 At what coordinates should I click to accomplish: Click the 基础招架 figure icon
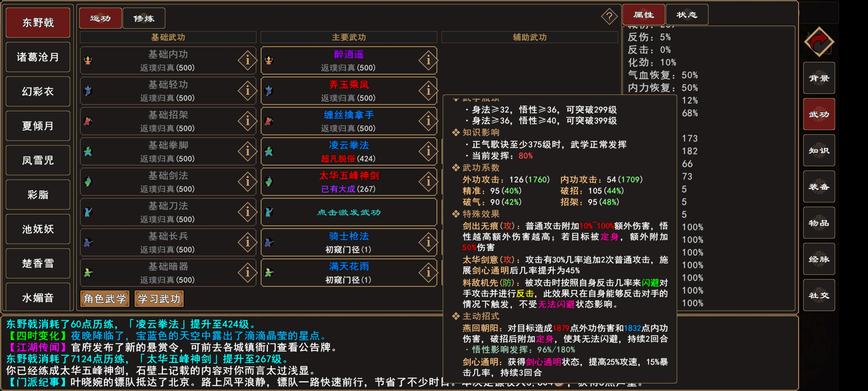(88, 121)
